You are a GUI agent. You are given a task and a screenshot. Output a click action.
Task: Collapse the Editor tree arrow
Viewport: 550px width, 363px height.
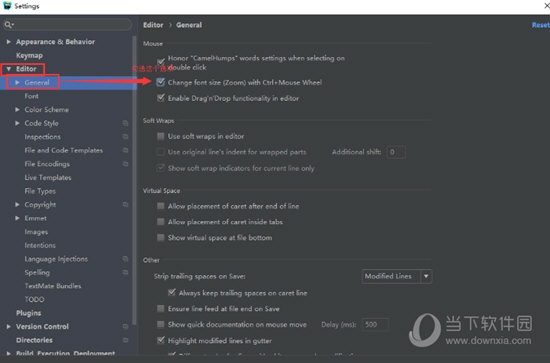point(8,69)
